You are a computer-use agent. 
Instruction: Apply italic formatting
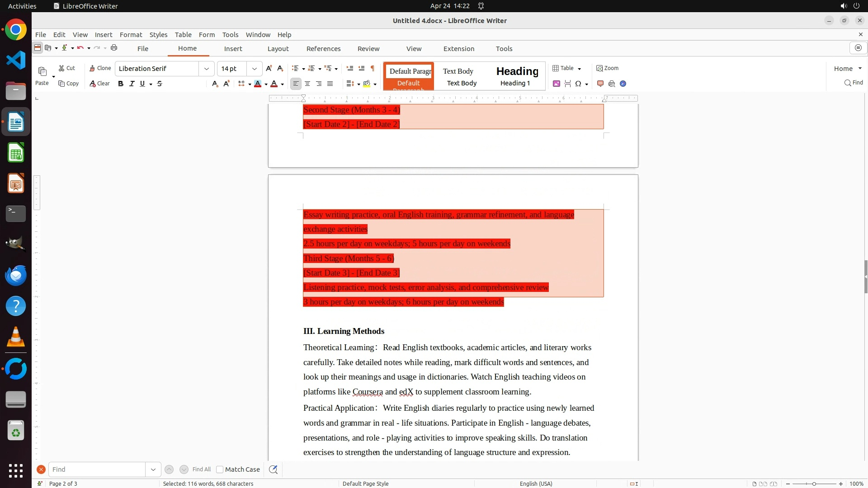132,84
